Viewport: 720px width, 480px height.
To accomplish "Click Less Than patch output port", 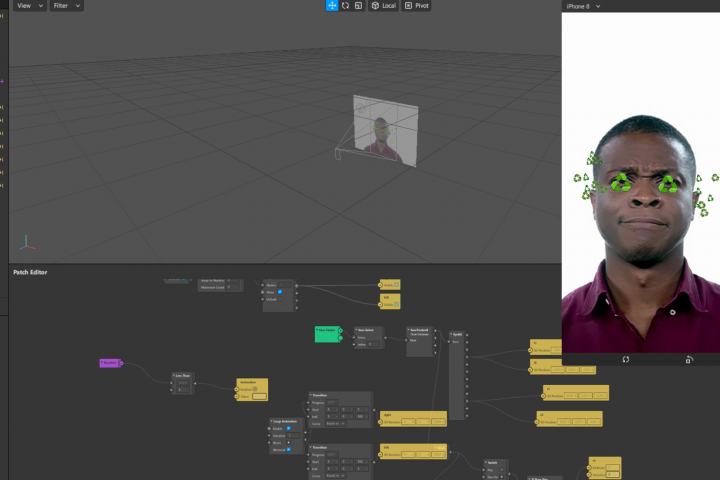I will point(195,384).
